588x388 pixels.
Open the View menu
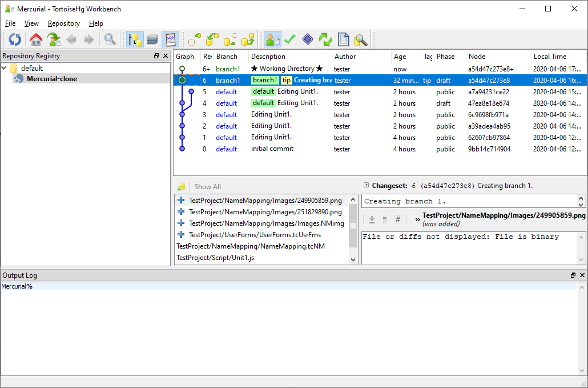click(31, 23)
